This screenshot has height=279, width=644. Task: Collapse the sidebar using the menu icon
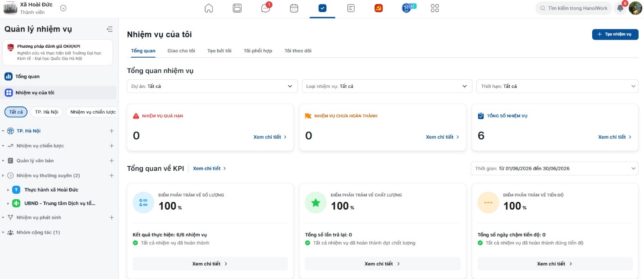(x=110, y=29)
